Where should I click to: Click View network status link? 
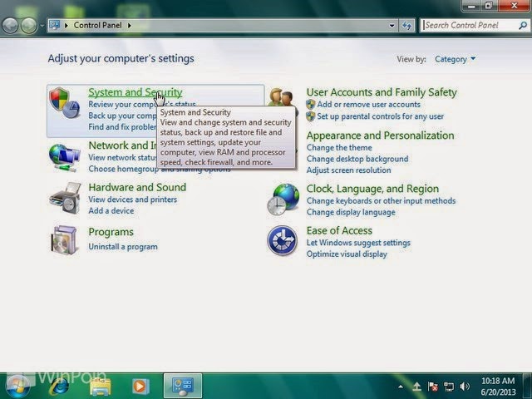point(122,158)
